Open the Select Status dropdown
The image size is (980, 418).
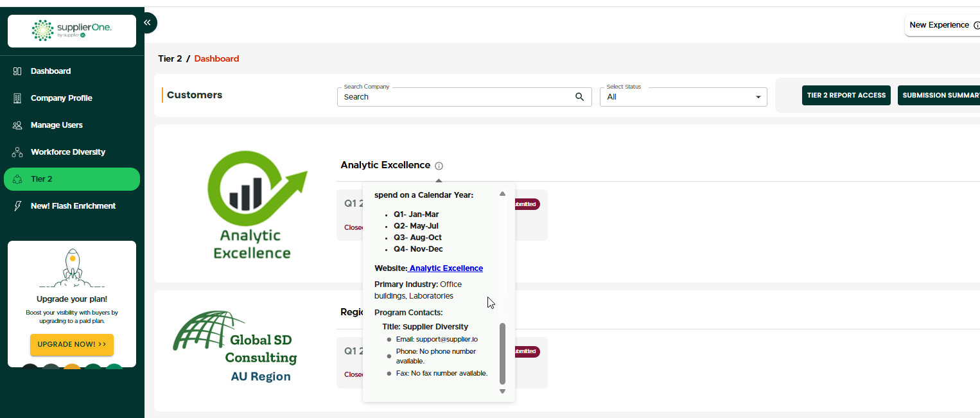[683, 97]
